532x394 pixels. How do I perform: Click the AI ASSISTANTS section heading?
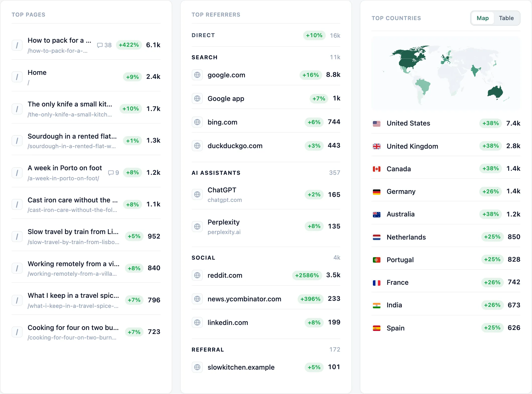(x=216, y=173)
